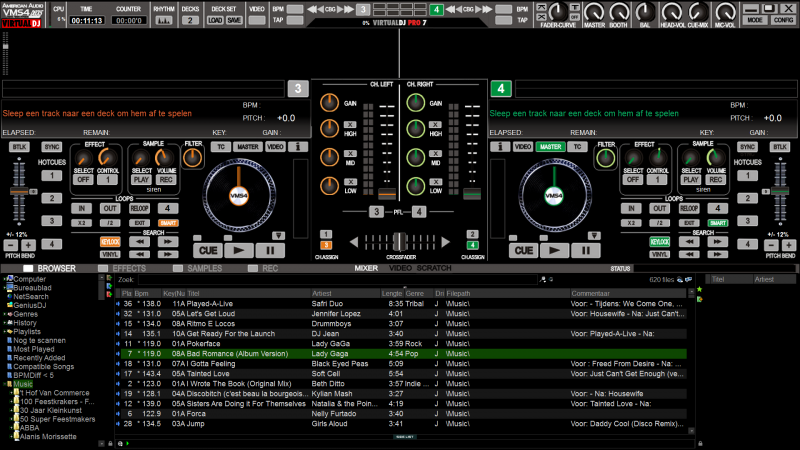Image resolution: width=800 pixels, height=450 pixels.
Task: Click the right deck's rewind search button
Action: [x=689, y=242]
